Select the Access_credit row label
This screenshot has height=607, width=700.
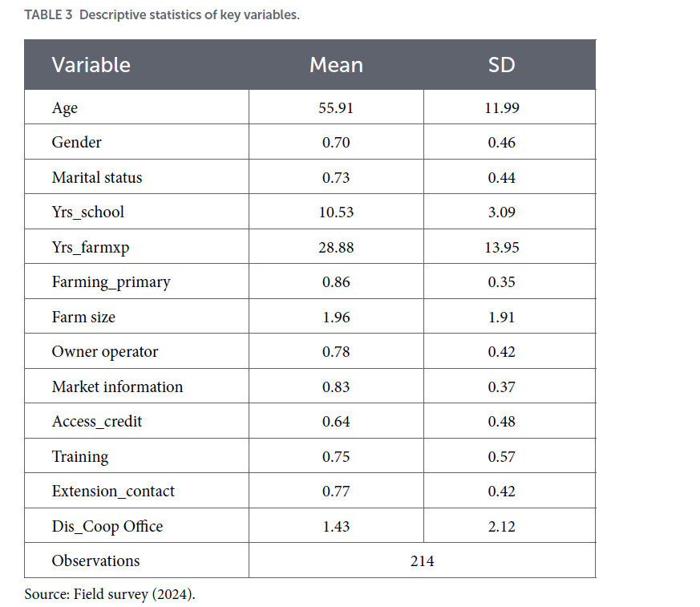[x=97, y=421]
